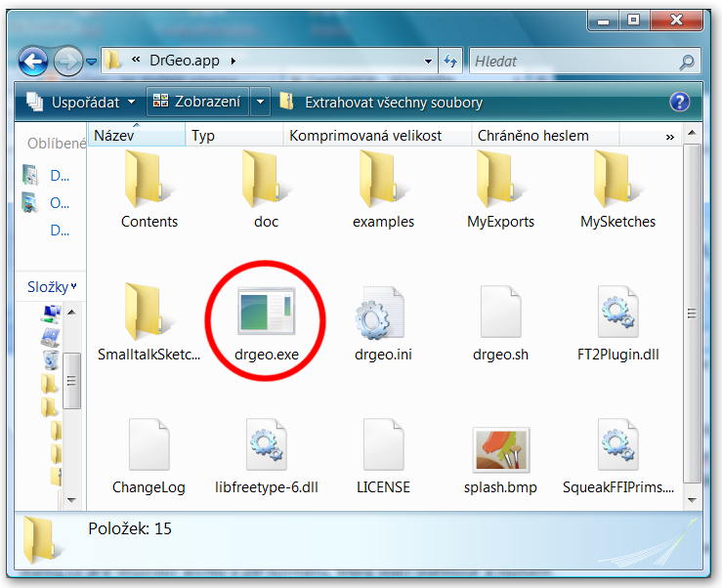Viewport: 722px width, 588px height.
Task: Select the libfreetype-6.dll file
Action: [x=266, y=456]
